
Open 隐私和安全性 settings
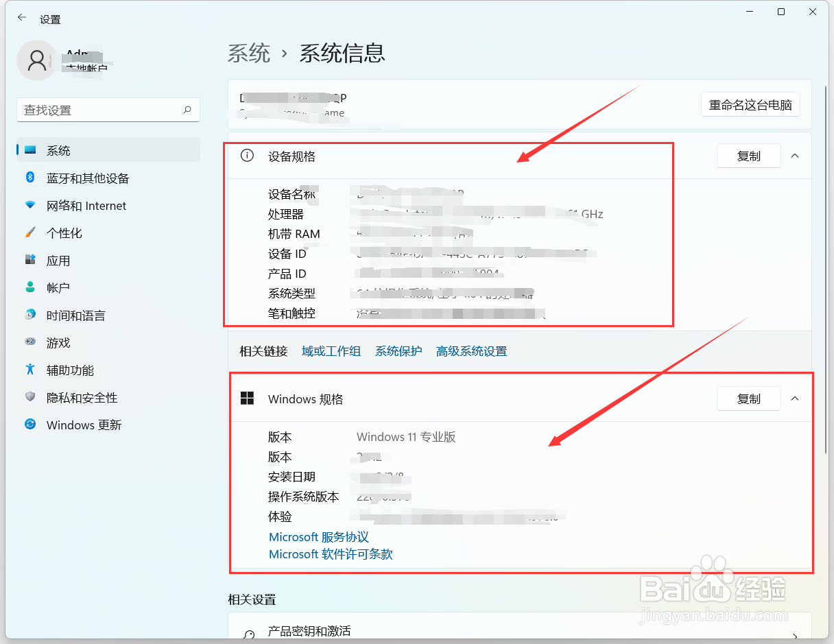click(108, 398)
